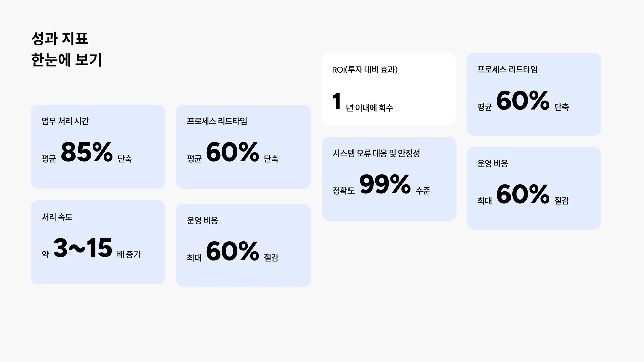Select the '배 증가' text

click(x=129, y=254)
